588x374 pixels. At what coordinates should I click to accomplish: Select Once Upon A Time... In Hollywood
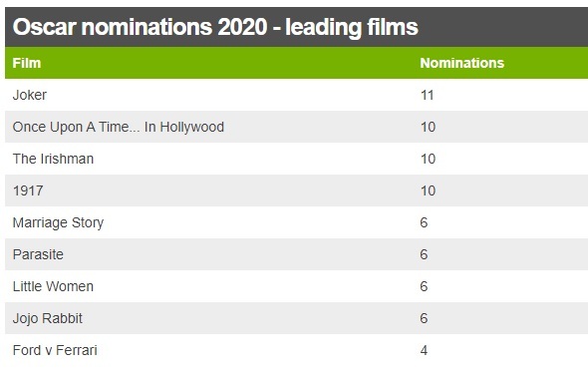[119, 128]
